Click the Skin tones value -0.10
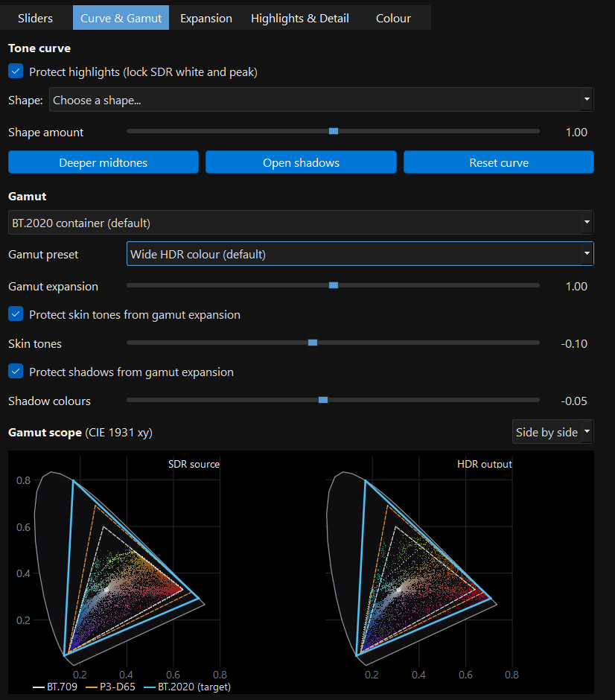This screenshot has height=700, width=615. [574, 344]
